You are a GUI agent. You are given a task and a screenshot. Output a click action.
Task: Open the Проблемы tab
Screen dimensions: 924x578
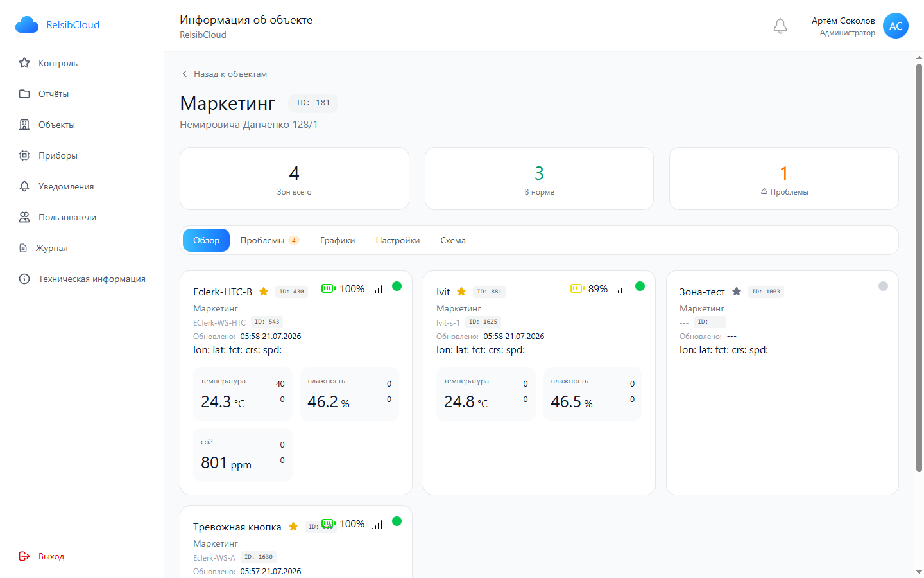[x=269, y=240]
